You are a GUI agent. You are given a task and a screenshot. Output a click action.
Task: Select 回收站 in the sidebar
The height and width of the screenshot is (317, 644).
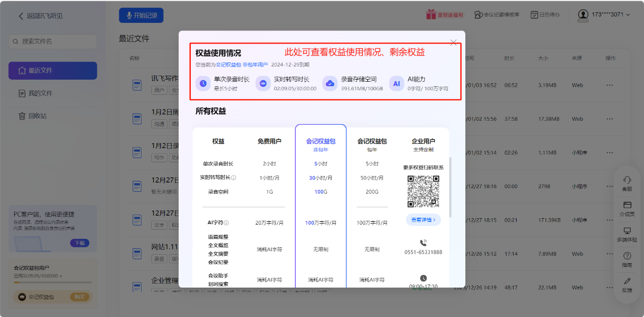tap(53, 116)
